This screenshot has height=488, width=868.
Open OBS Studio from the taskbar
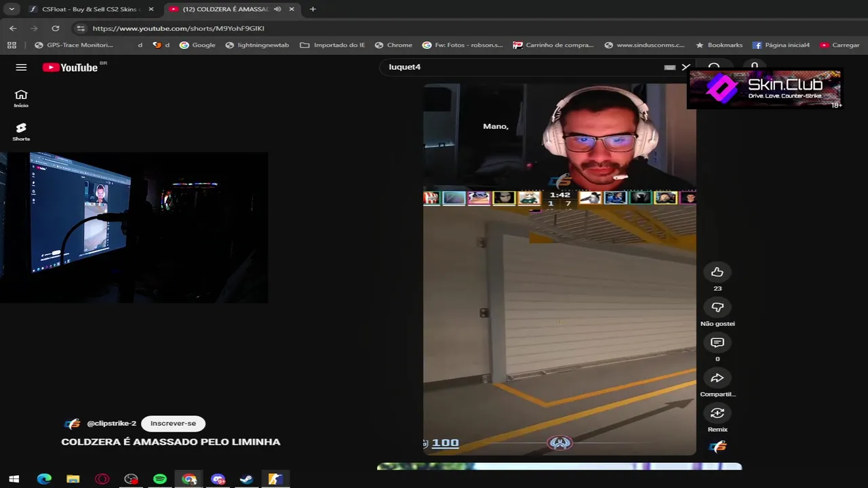click(x=131, y=479)
